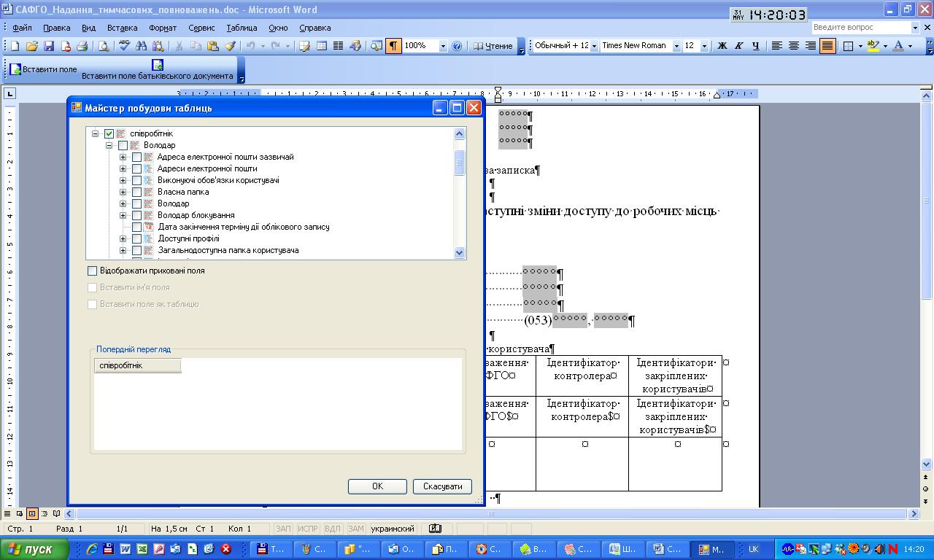The image size is (934, 560).
Task: Click the 'Скасувати' button
Action: click(442, 486)
